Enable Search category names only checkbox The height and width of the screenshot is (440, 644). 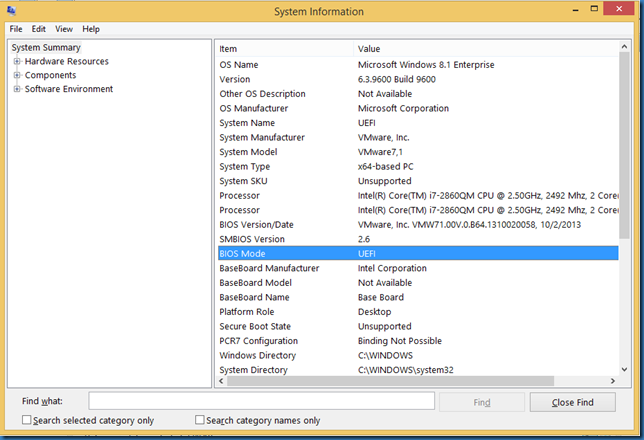tap(200, 420)
